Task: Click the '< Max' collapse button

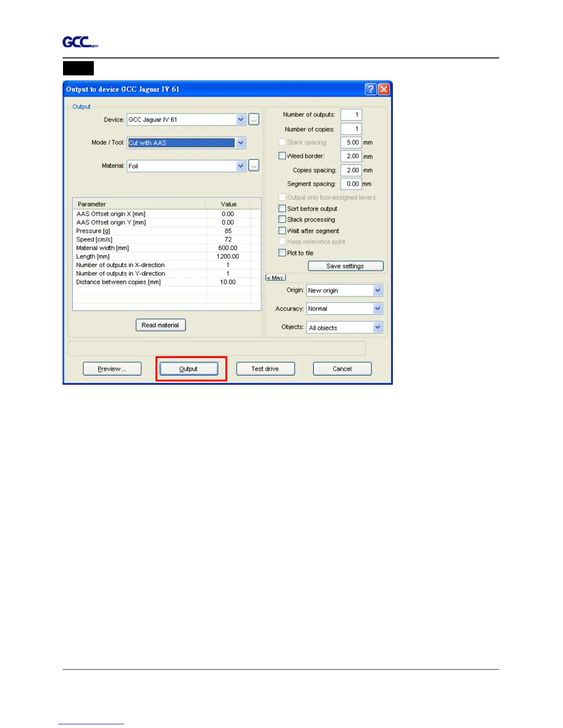Action: (x=276, y=278)
